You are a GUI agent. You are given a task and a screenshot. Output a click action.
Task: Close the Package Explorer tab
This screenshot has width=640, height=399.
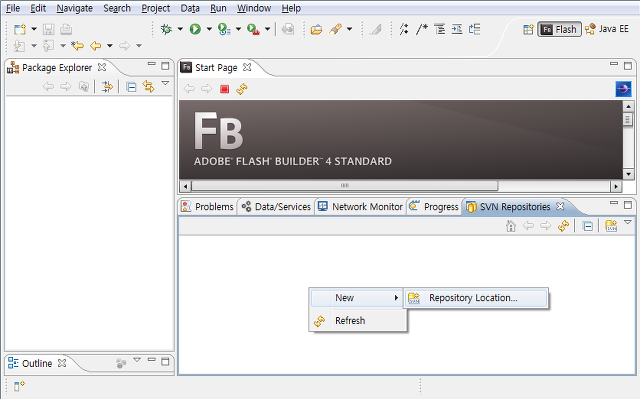[102, 67]
